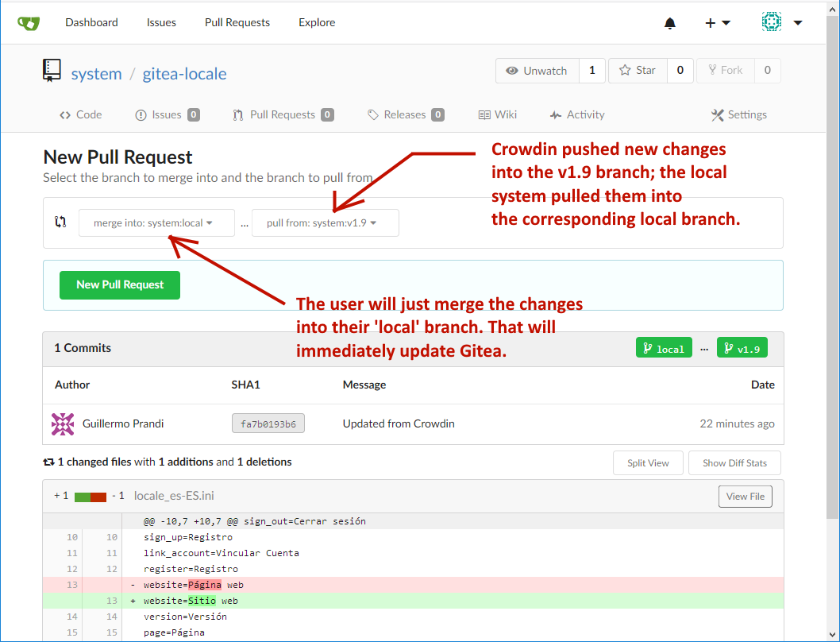Click the added line 'website=Sitio web'
The height and width of the screenshot is (642, 840).
(x=413, y=601)
